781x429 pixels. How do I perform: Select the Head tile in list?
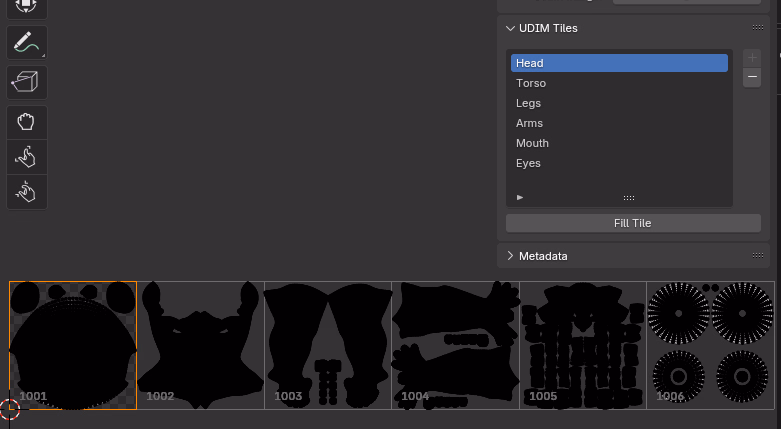(619, 63)
